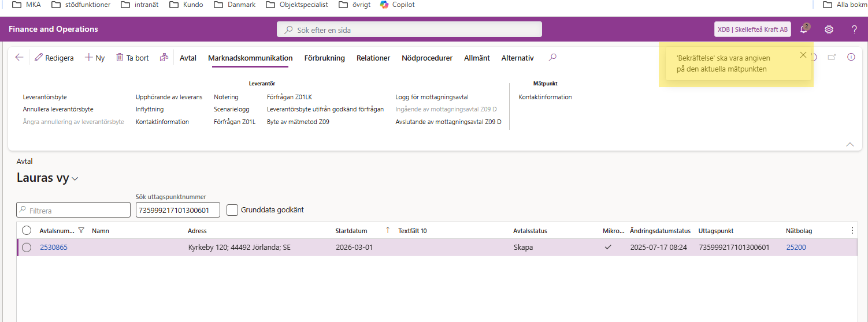Click the action pane search magnifier
Viewport: 868px width, 322px height.
coord(552,58)
